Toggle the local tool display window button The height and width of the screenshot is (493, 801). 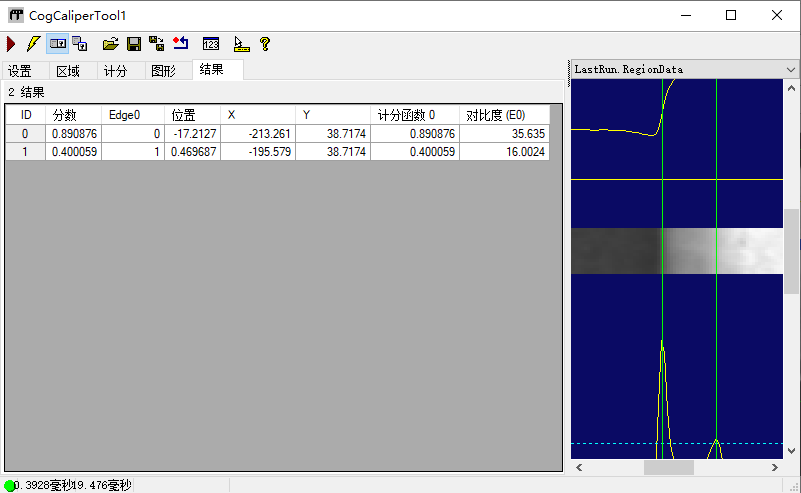57,44
